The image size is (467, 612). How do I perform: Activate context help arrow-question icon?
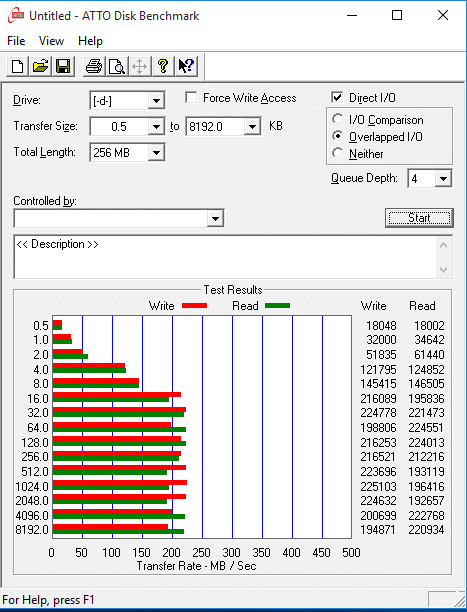pyautogui.click(x=186, y=66)
